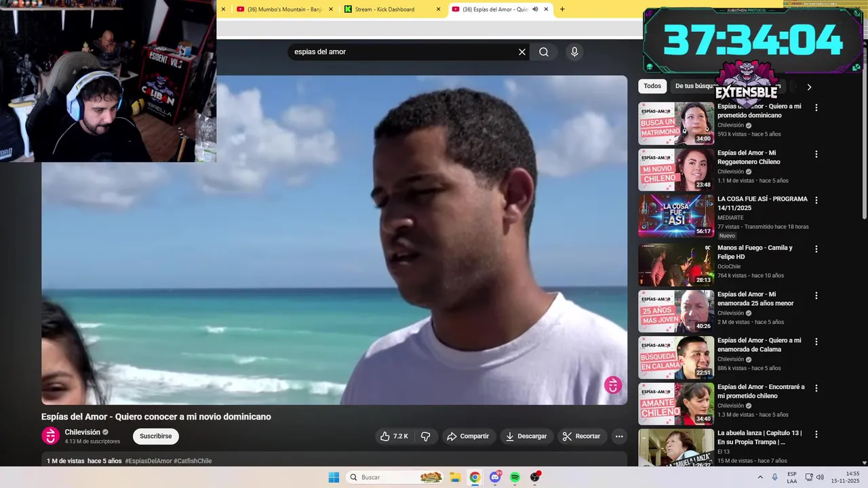The image size is (868, 488).
Task: Mute the Espías del Amor tab audio icon
Action: click(x=535, y=9)
